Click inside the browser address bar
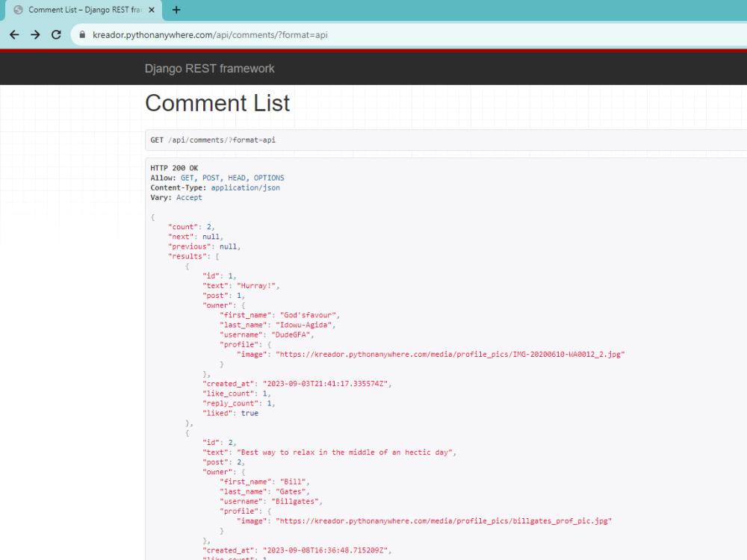Image resolution: width=747 pixels, height=560 pixels. 224,34
